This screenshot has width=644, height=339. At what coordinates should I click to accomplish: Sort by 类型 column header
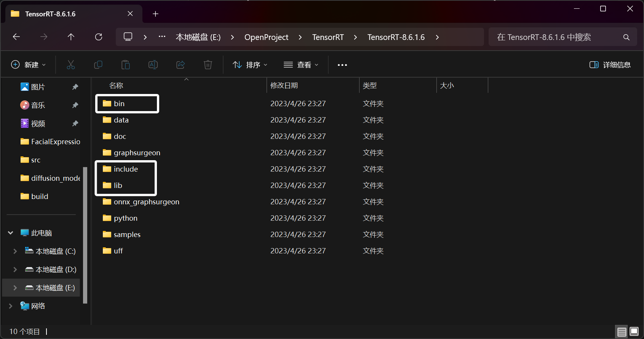pos(370,86)
